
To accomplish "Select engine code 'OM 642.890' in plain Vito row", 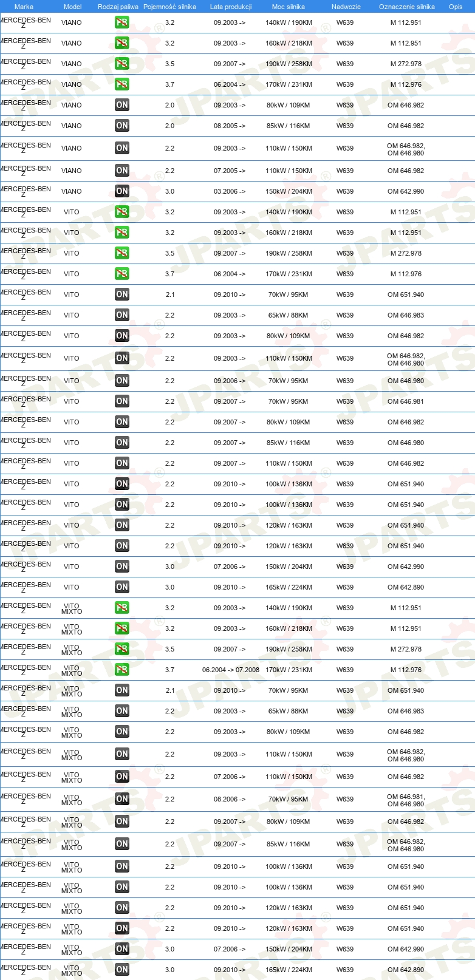I will tap(406, 587).
